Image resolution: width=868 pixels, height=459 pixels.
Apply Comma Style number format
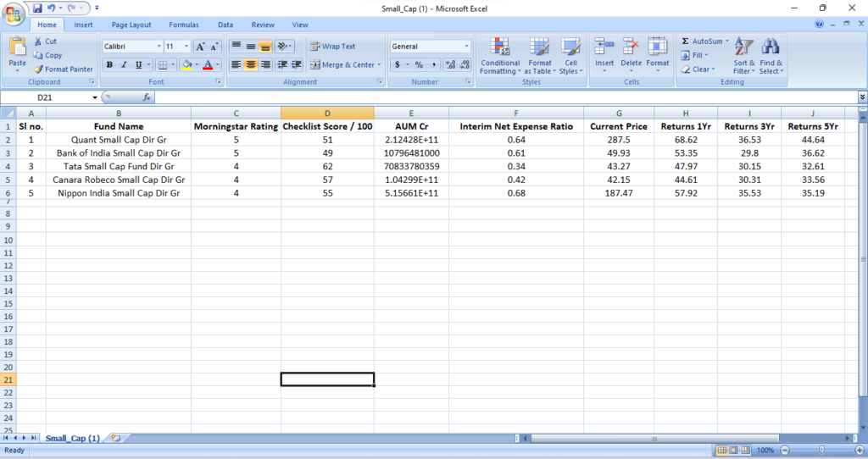[x=433, y=64]
